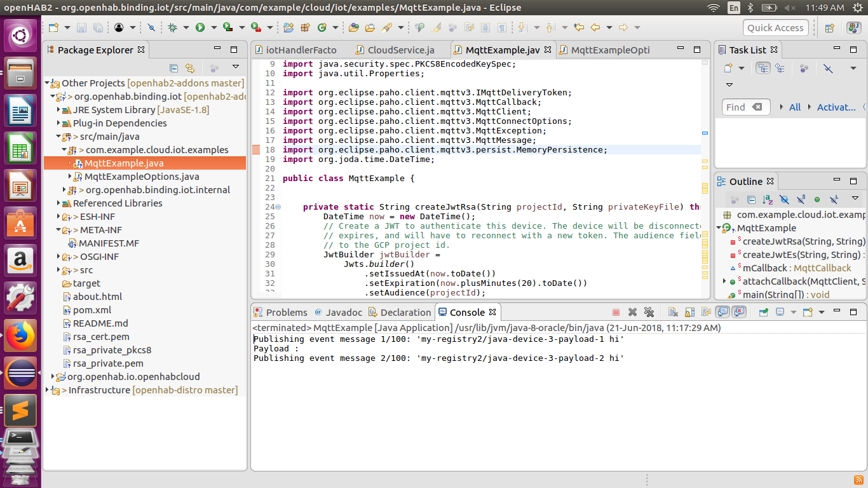868x488 pixels.
Task: Select pom.xml in Package Explorer
Action: 92,310
